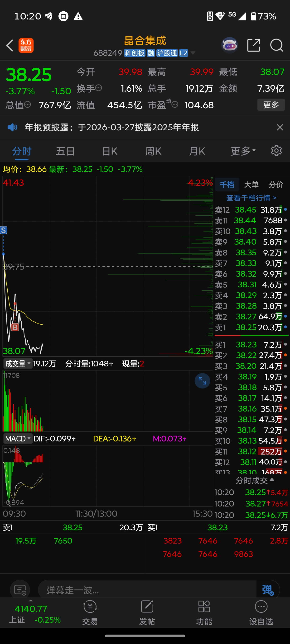Tap the 沪股通 tag
Viewport: 290px width, 644px height.
[x=167, y=53]
